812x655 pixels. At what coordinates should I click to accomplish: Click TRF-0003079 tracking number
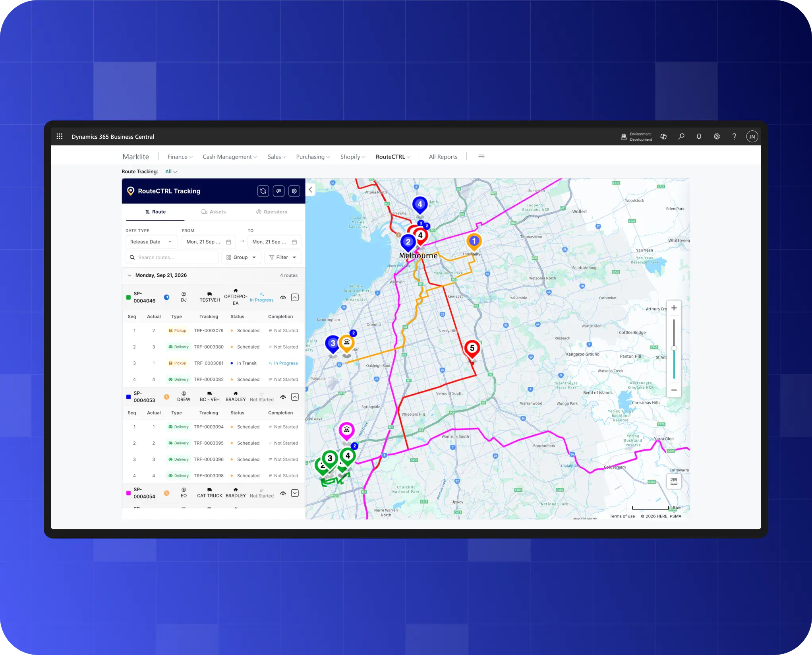point(209,331)
